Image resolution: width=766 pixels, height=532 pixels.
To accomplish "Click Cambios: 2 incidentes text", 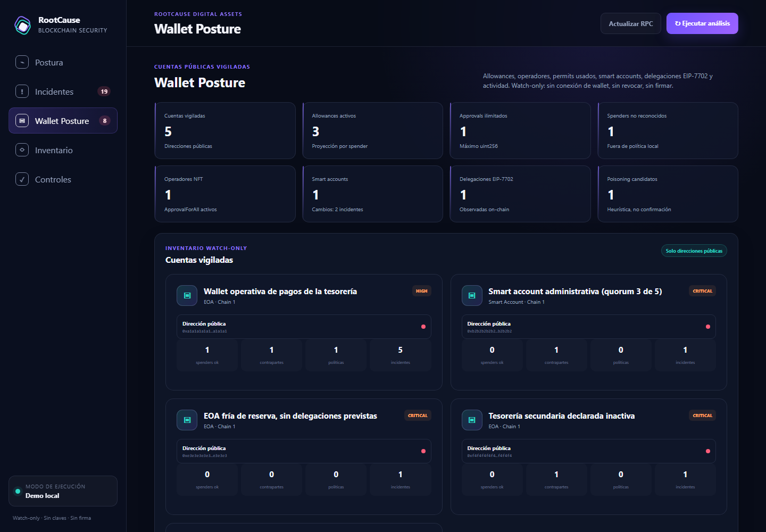I will coord(337,210).
